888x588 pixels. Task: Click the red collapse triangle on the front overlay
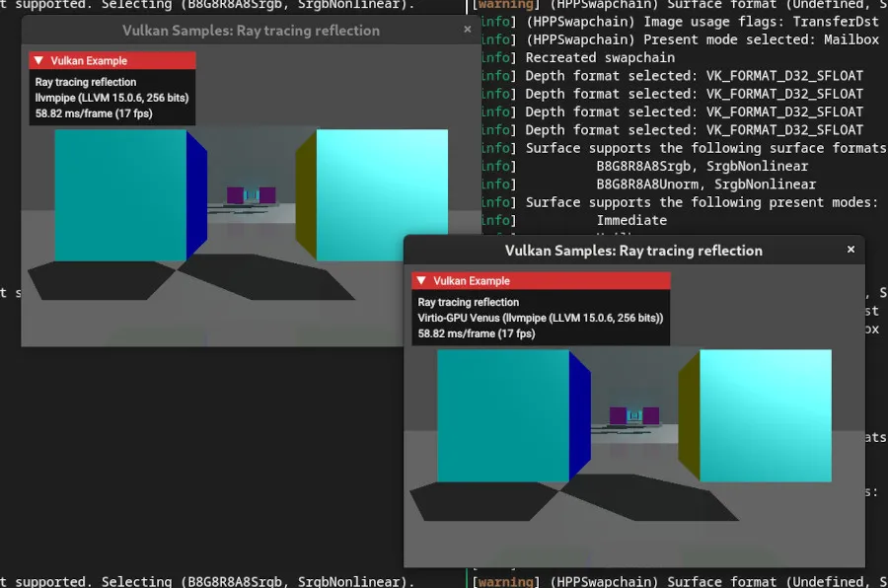point(423,280)
